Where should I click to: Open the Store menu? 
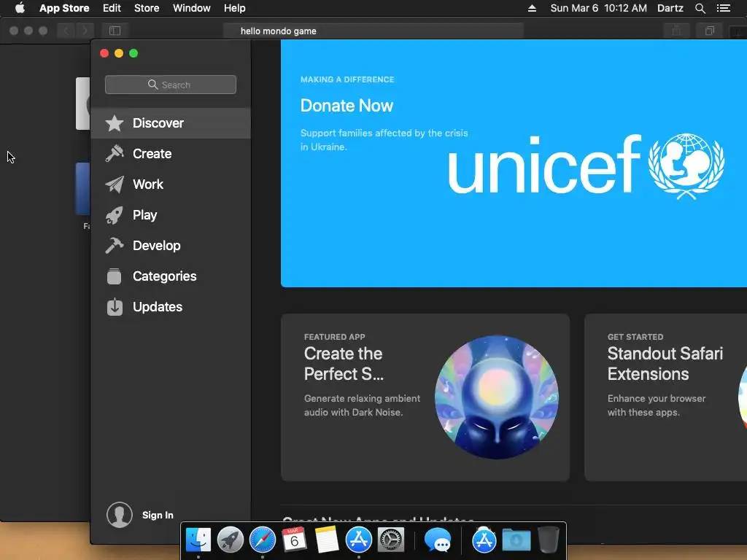pos(147,8)
